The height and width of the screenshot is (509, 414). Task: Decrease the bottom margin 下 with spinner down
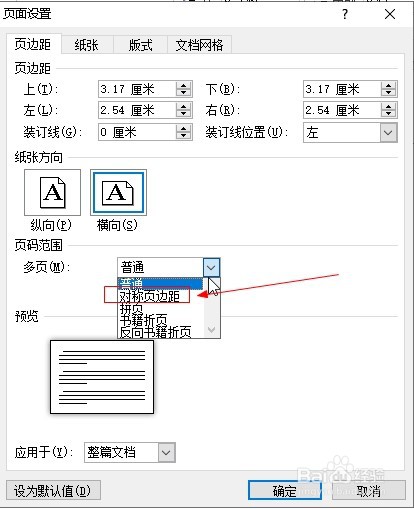coord(388,93)
